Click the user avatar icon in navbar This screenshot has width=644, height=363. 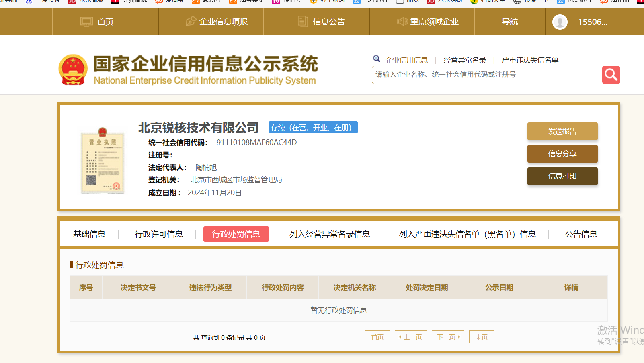click(x=560, y=22)
